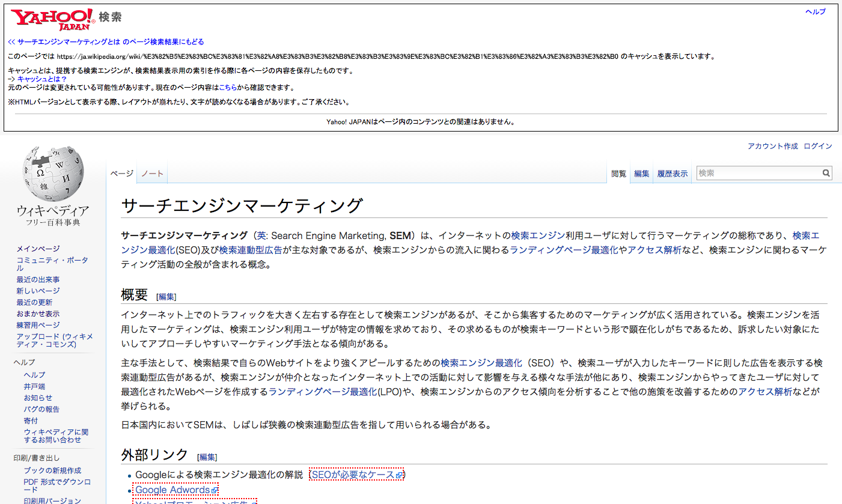Click the こちら link for current page

[227, 88]
